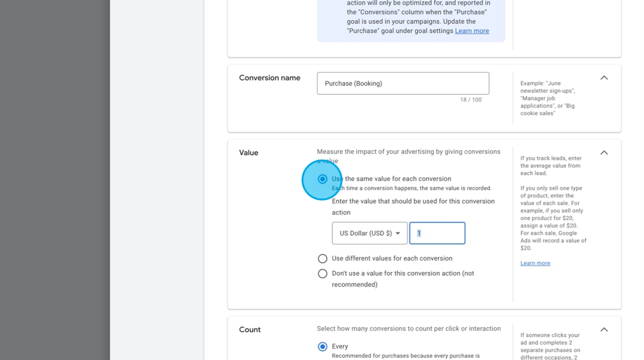Click the conversion value field showing 1
Viewport: 644px width, 360px height.
coord(438,233)
